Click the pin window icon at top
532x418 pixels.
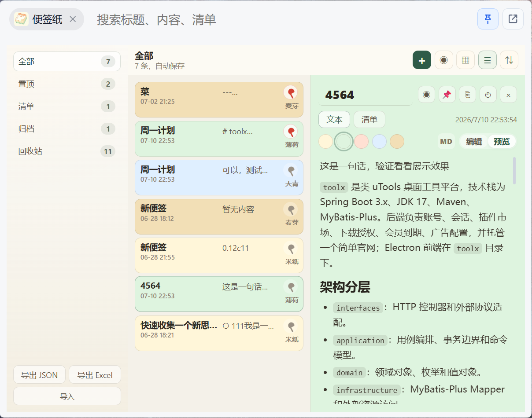tap(488, 19)
